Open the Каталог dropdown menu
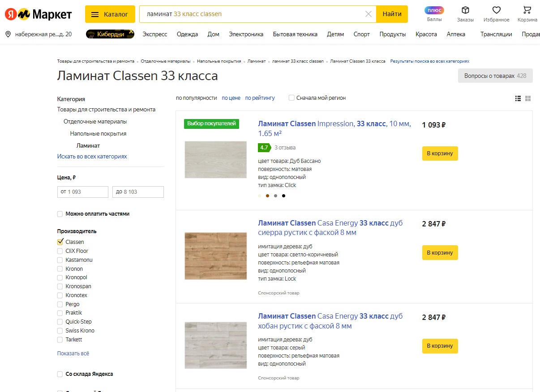The image size is (540, 392). point(110,14)
